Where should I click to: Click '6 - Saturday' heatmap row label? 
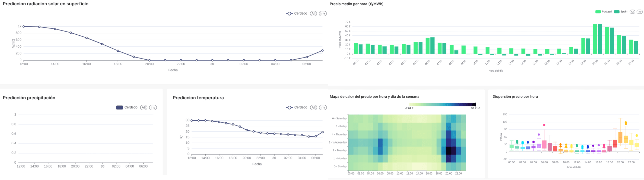[339, 118]
